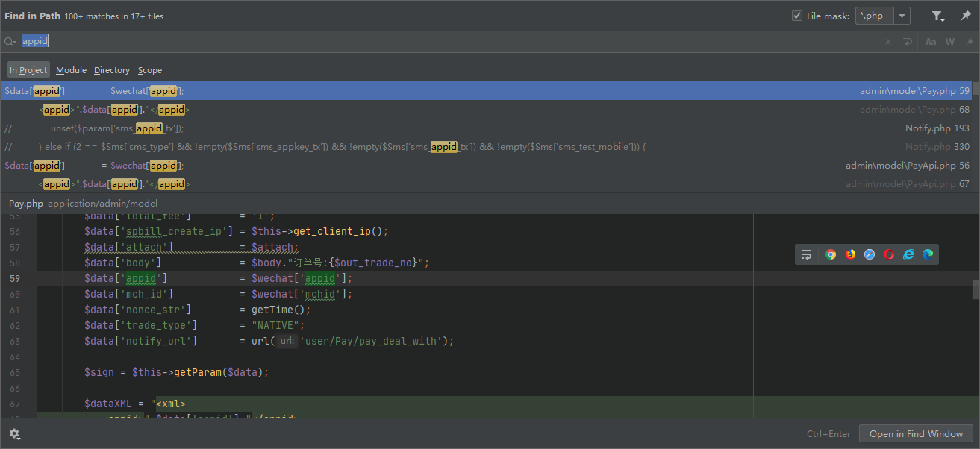The width and height of the screenshot is (980, 449).
Task: Enable the Regex search option
Action: tap(969, 42)
